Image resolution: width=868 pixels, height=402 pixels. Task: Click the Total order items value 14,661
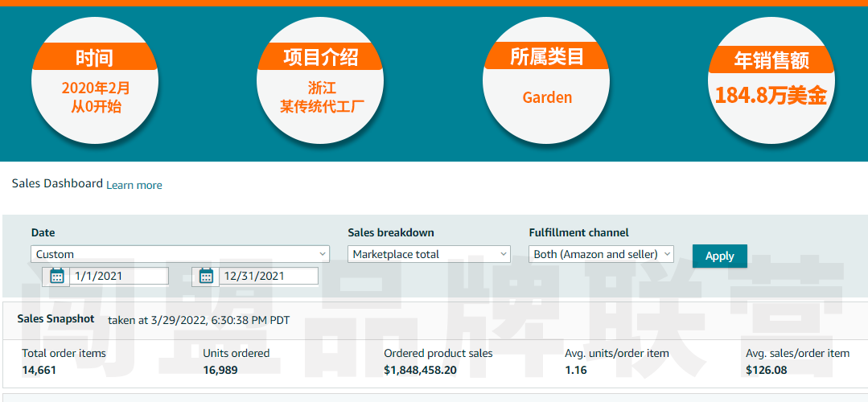pyautogui.click(x=39, y=370)
